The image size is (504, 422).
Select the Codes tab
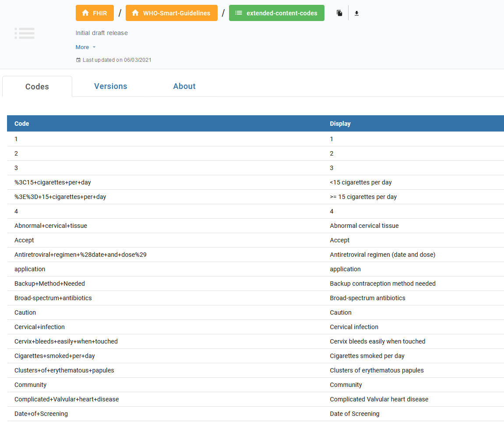tap(37, 86)
